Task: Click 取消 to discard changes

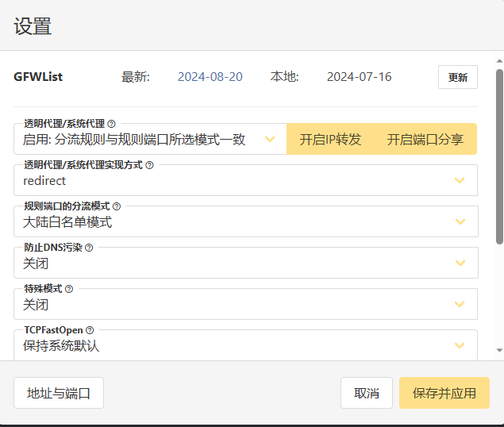Action: pyautogui.click(x=367, y=393)
